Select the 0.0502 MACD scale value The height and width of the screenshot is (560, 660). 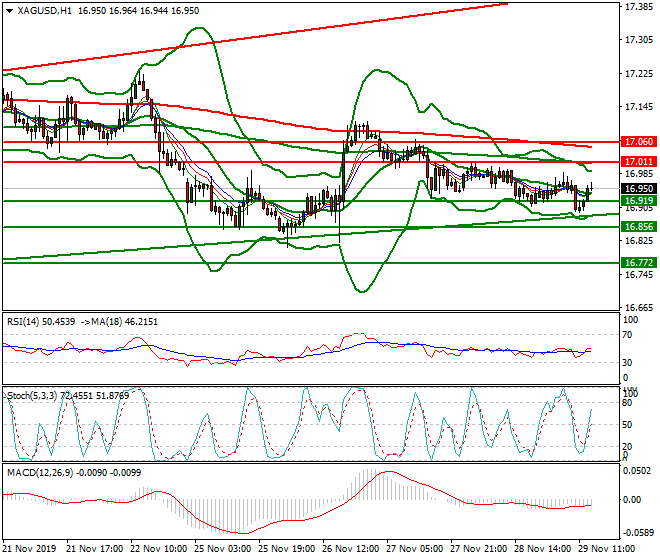click(638, 471)
